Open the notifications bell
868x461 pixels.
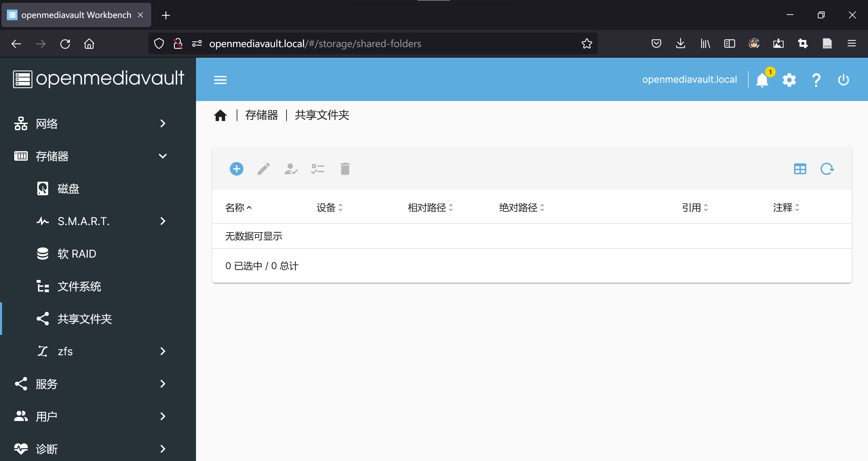coord(762,80)
